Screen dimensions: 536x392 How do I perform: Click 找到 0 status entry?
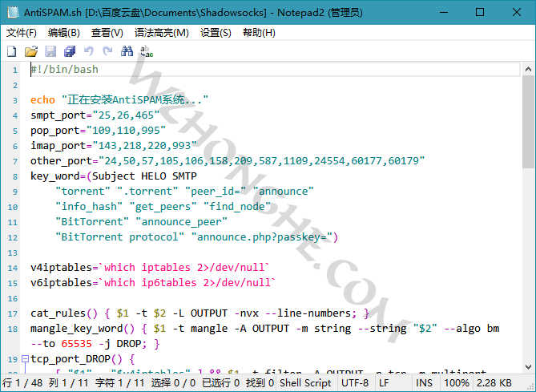click(x=260, y=382)
